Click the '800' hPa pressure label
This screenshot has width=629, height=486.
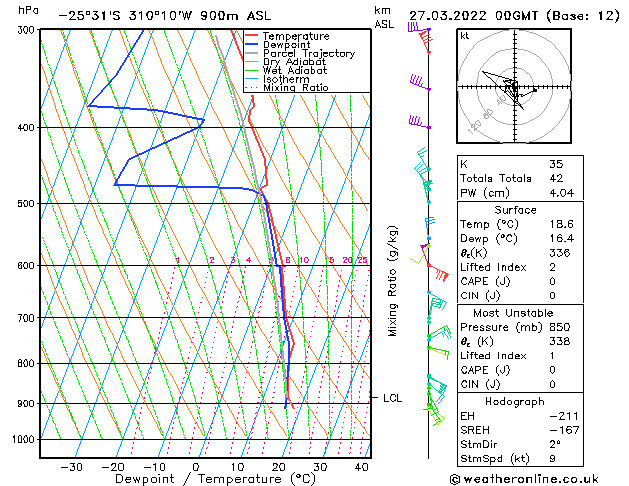coord(28,363)
